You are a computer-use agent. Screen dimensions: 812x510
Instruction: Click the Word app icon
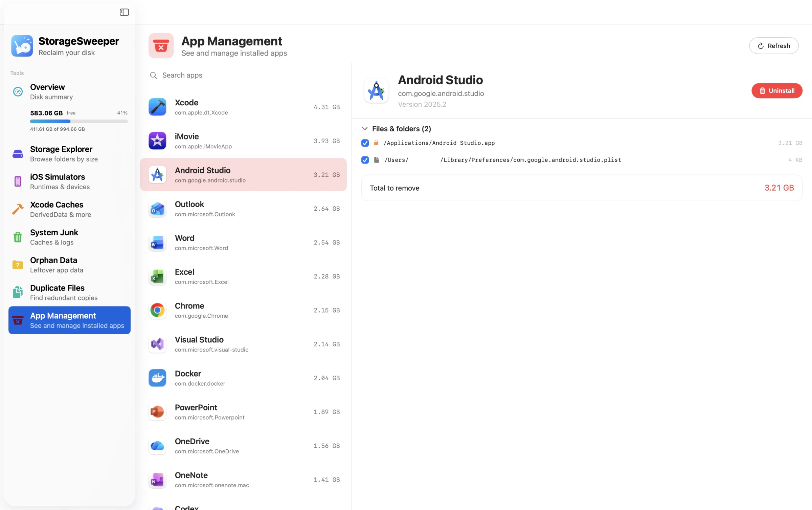157,242
